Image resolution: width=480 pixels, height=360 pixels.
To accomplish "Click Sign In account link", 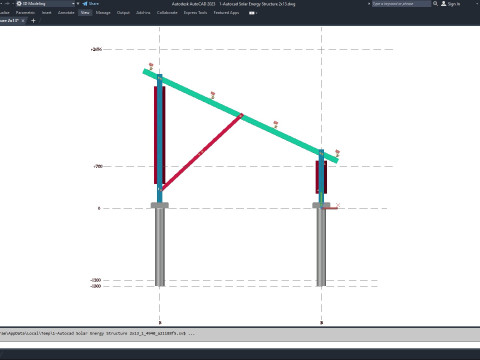I will click(454, 4).
